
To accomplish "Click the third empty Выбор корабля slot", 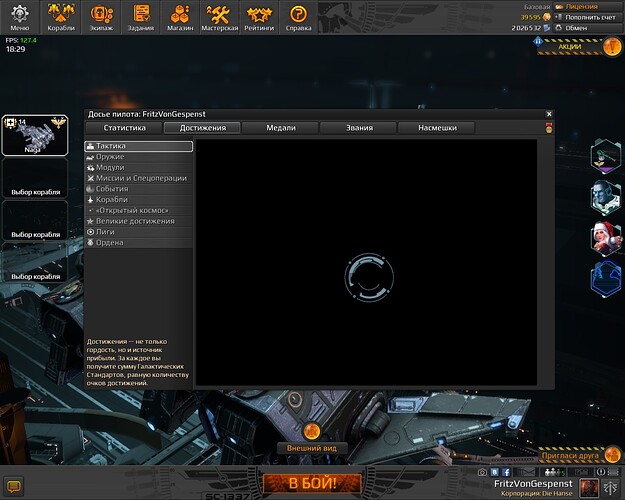I will point(35,262).
